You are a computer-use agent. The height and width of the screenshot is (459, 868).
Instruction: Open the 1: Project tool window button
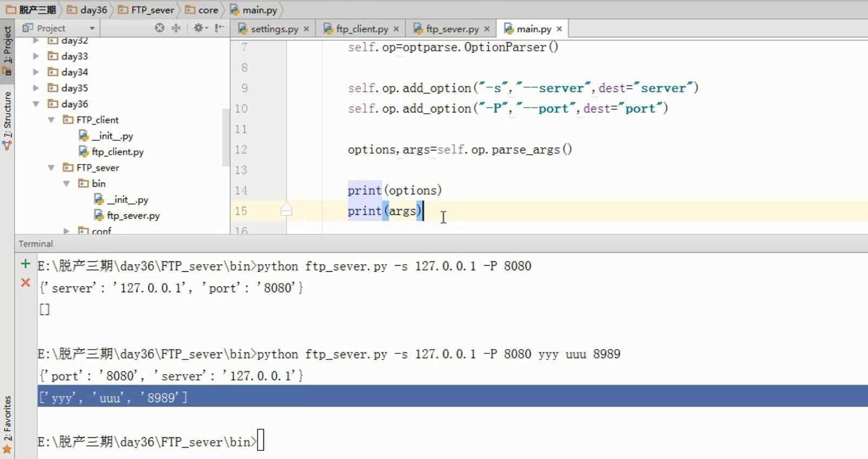coord(8,51)
